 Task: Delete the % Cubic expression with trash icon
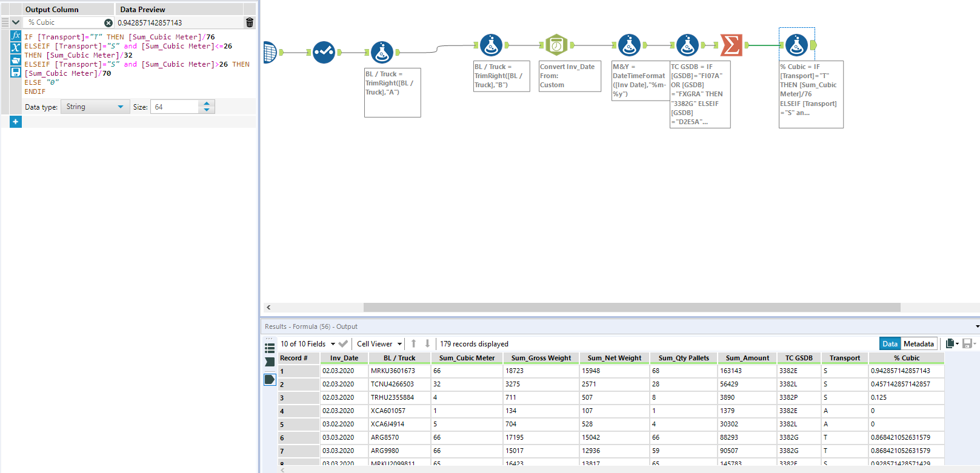249,22
